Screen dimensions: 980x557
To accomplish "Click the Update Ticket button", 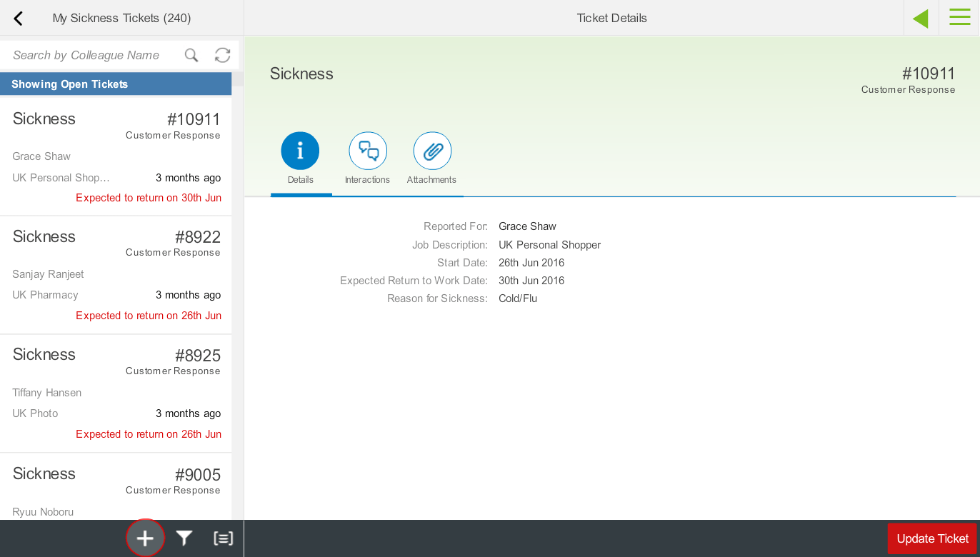I will coord(932,538).
